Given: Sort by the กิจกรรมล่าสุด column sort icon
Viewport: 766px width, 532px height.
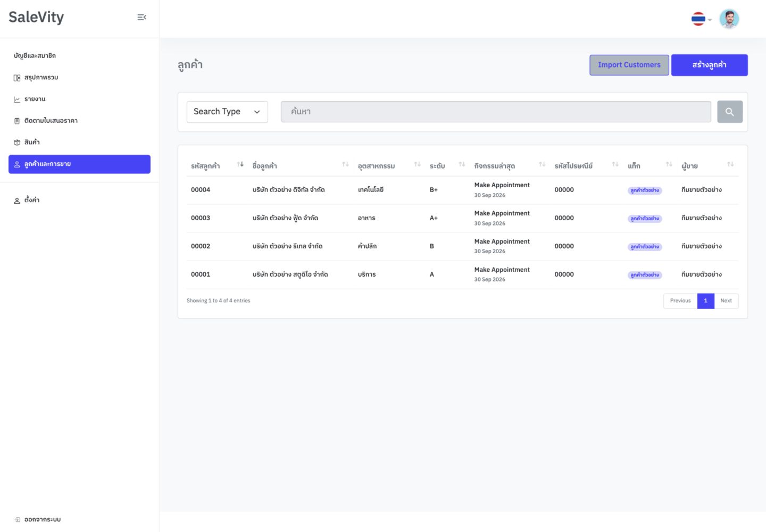Looking at the screenshot, I should pyautogui.click(x=542, y=164).
